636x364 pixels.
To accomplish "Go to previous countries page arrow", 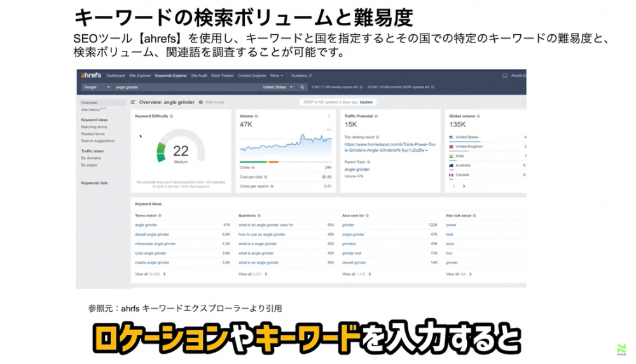I will click(x=454, y=187).
